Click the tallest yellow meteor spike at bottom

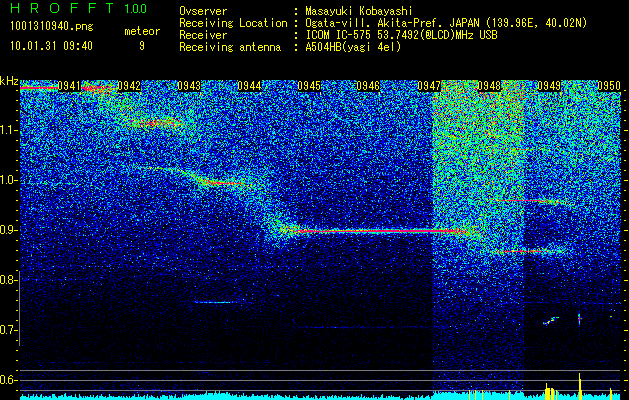[x=579, y=386]
